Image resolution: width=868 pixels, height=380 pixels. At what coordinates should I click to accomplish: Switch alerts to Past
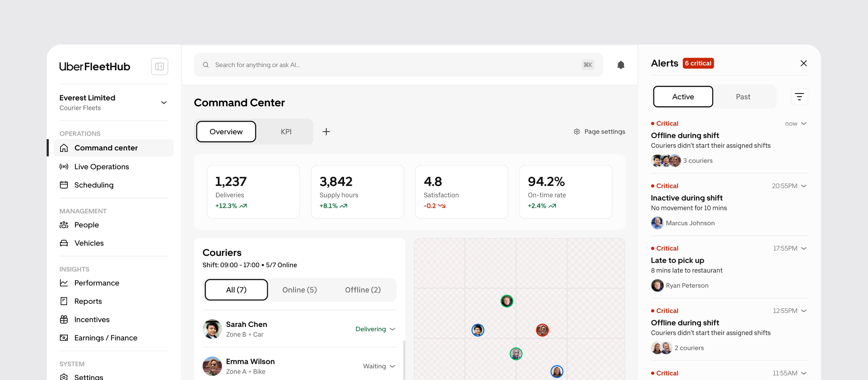[x=743, y=97]
